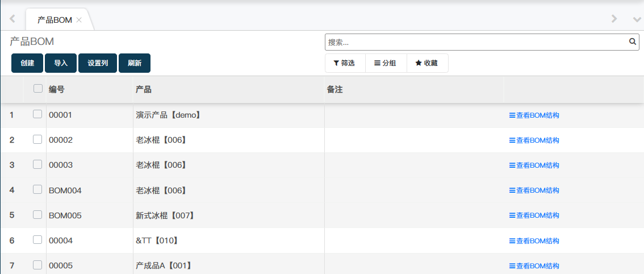Screen dimensions: 644x274
Task: Check the box for row 00001
Action: point(37,114)
